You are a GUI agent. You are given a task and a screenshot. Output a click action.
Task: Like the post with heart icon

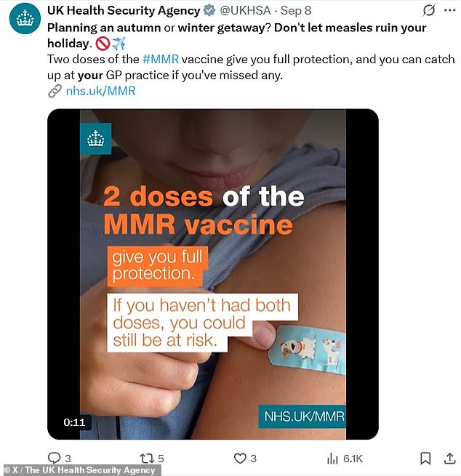240,458
